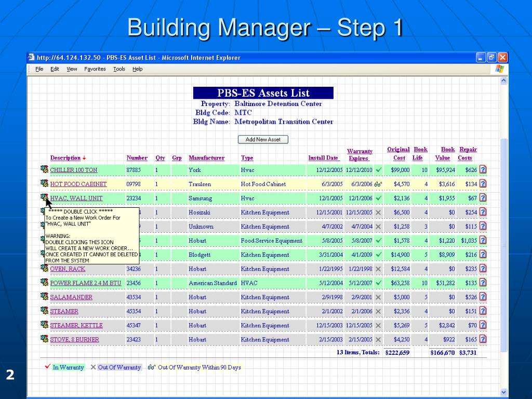Click the vertical scrollbar thumb
Image resolution: width=532 pixels, height=399 pixels.
pyautogui.click(x=503, y=245)
